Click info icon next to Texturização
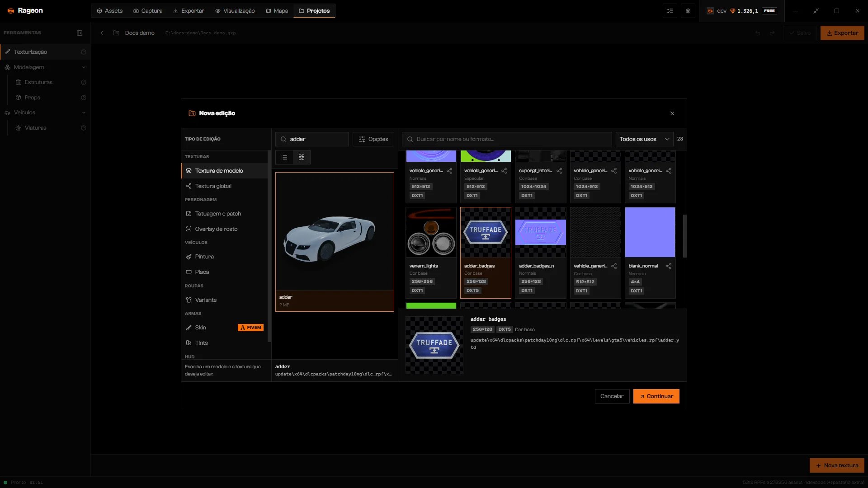Image resolution: width=868 pixels, height=488 pixels. [84, 52]
